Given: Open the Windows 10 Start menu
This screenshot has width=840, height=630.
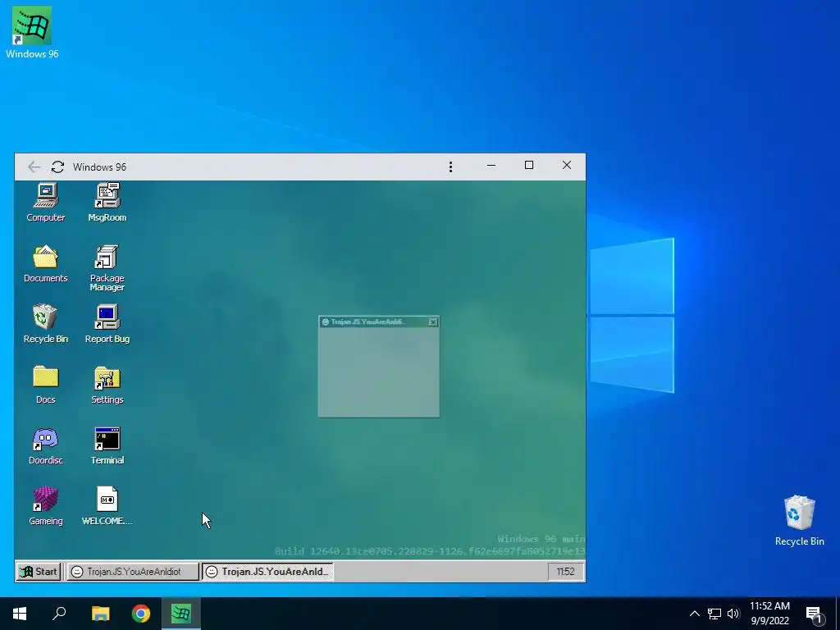Looking at the screenshot, I should (x=20, y=614).
